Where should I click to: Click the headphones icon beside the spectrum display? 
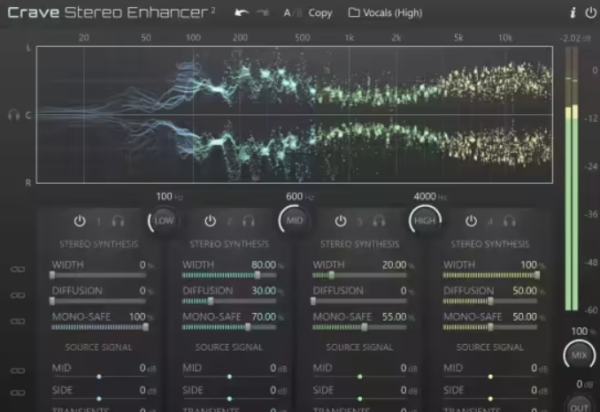(x=14, y=115)
